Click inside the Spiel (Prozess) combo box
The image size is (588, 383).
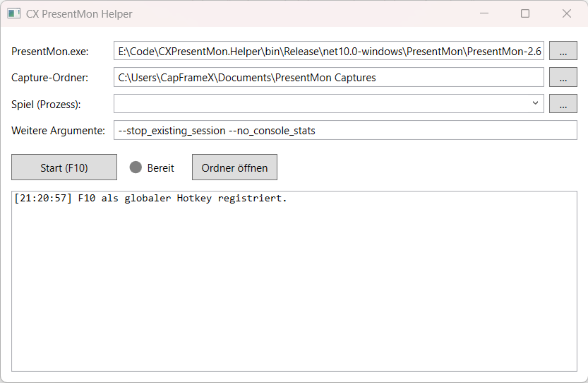[328, 104]
